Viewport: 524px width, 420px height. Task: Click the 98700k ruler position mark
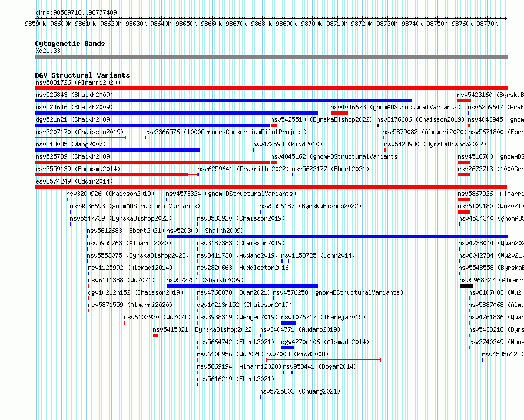(x=311, y=24)
